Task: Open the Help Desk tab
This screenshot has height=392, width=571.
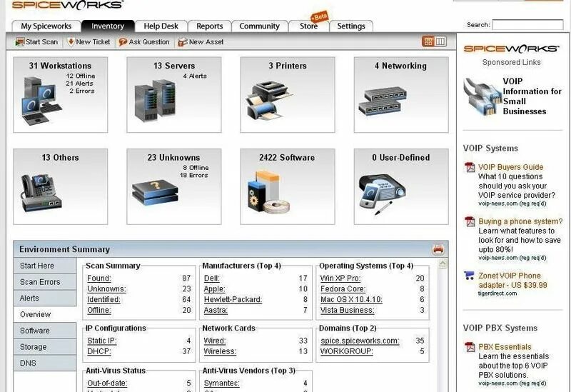Action: click(161, 26)
